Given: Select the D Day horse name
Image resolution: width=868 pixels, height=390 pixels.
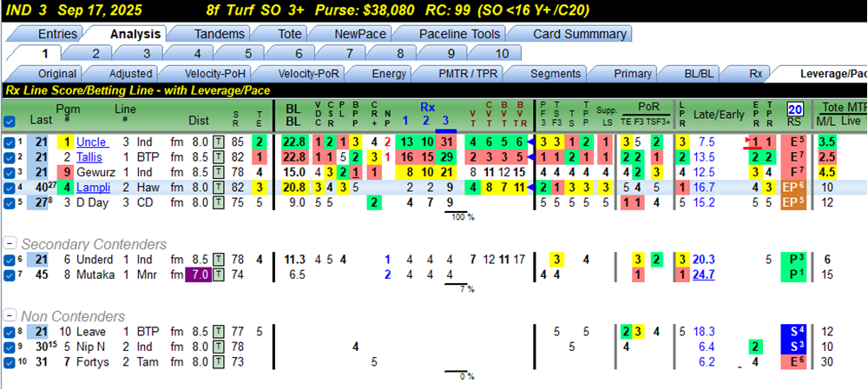Looking at the screenshot, I should coord(91,202).
